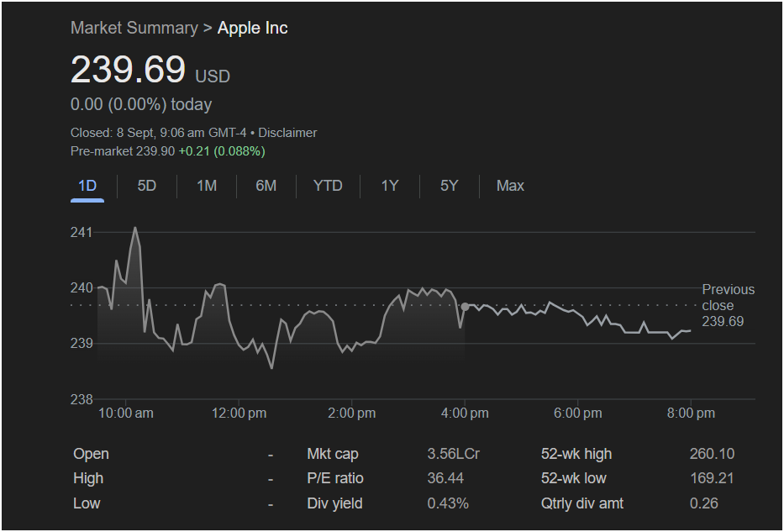Click the '0.00 (0.00%) today' change text
Viewport: 784px width, 532px height.
(x=141, y=104)
